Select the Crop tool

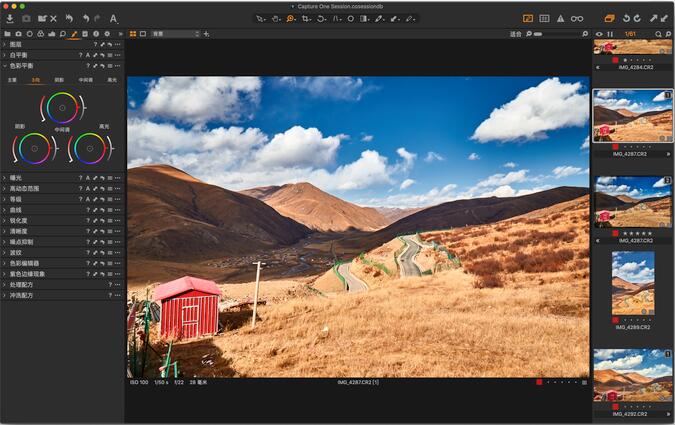tap(306, 19)
